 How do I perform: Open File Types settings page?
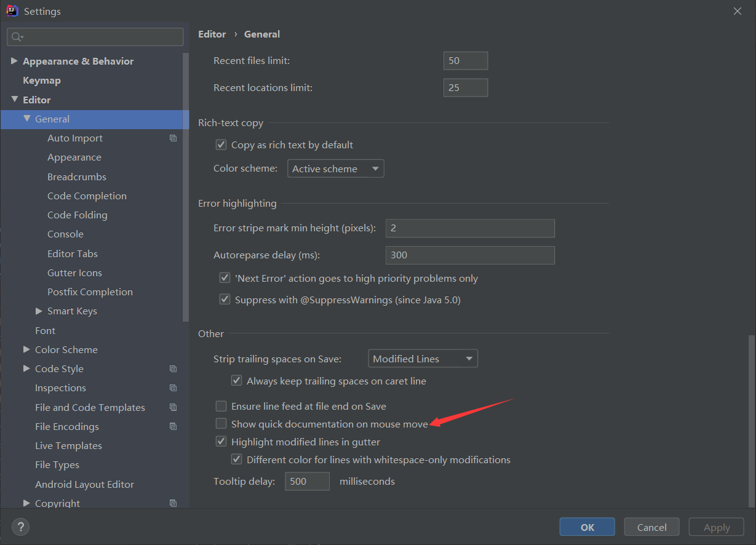coord(57,465)
